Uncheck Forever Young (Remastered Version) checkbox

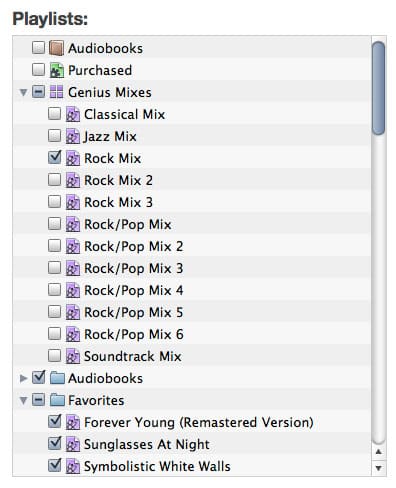[54, 421]
